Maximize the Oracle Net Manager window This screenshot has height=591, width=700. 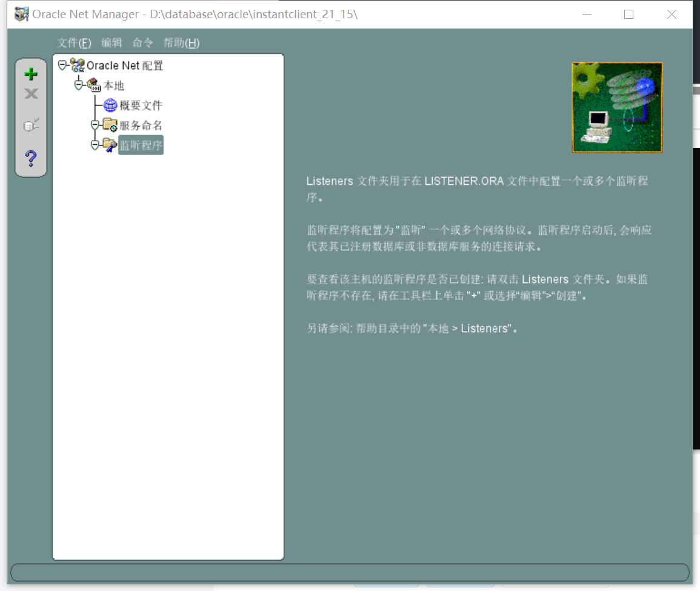pos(628,15)
